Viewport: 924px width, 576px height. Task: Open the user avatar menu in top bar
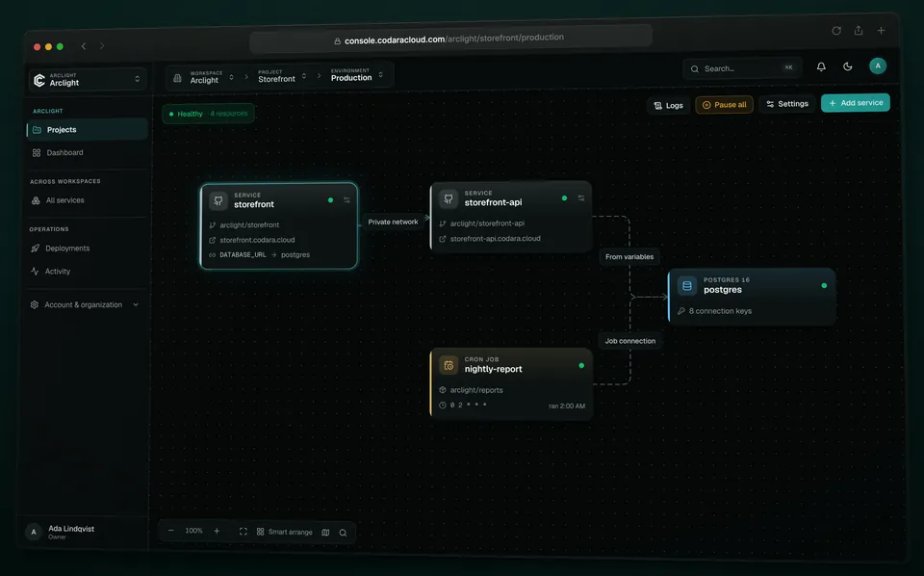point(878,65)
